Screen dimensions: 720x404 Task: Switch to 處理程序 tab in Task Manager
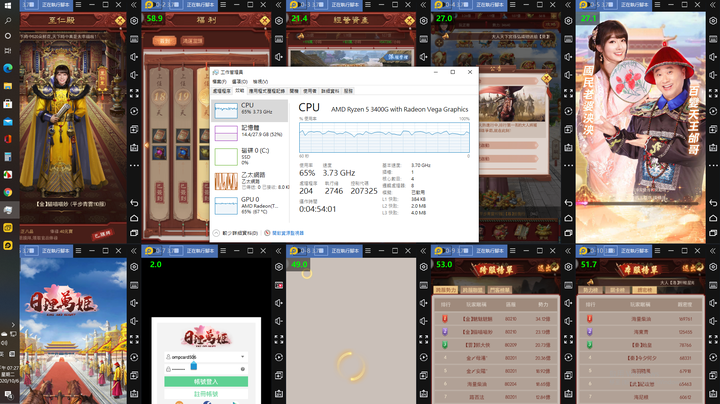pyautogui.click(x=222, y=91)
